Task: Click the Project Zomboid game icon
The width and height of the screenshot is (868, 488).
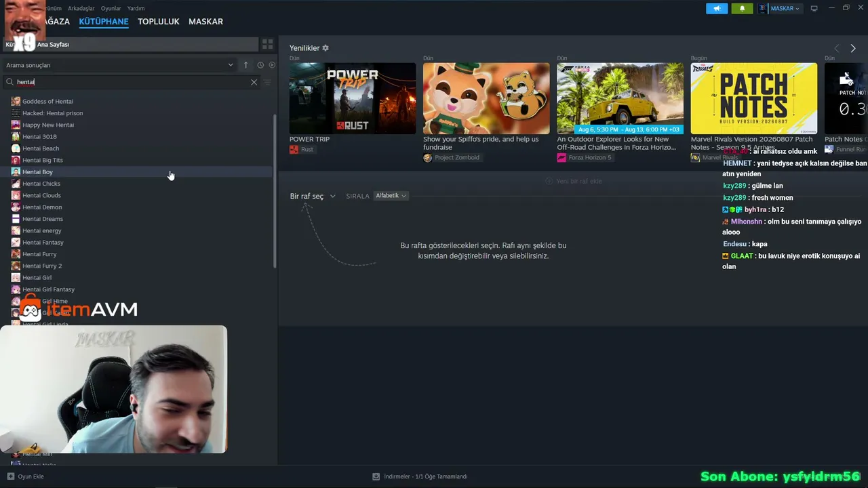Action: click(x=428, y=158)
